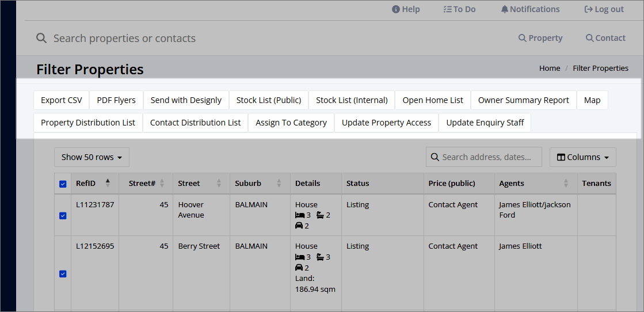Click Assign To Category
644x312 pixels.
(x=291, y=123)
